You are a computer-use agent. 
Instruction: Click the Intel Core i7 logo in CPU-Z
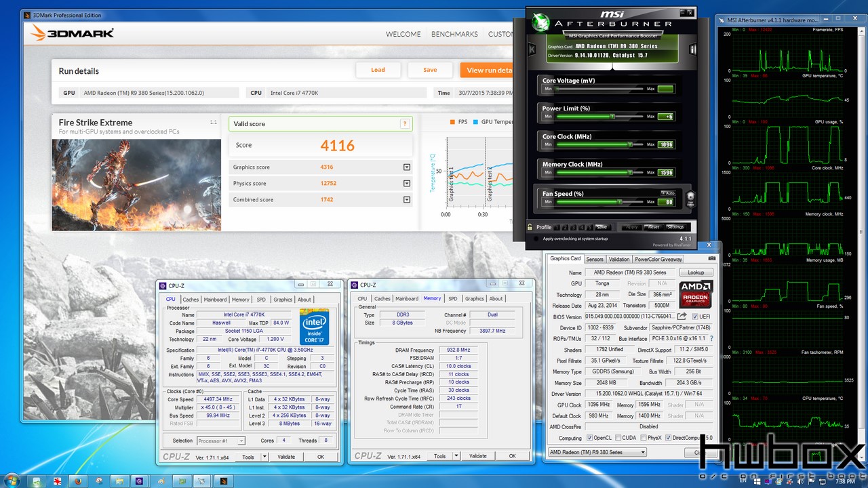314,326
